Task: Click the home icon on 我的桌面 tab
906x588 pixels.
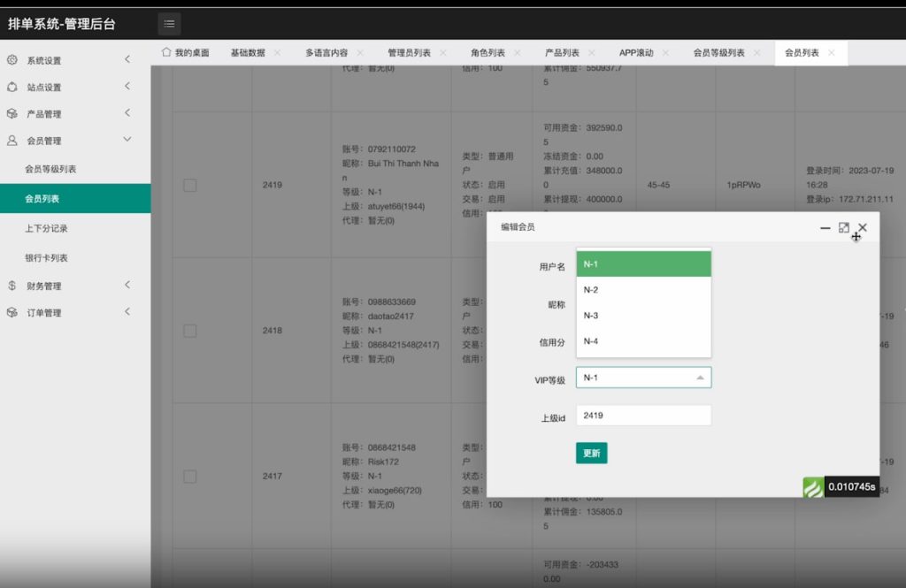Action: (166, 52)
